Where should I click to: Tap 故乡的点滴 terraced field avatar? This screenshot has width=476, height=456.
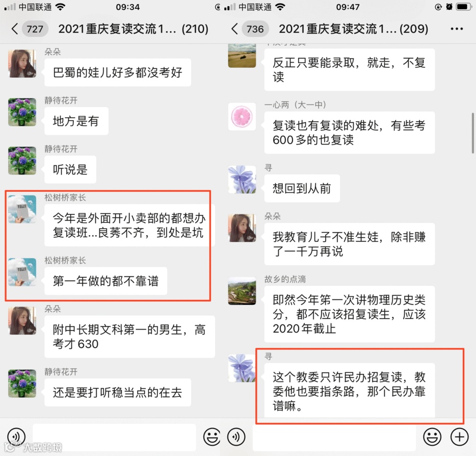[x=242, y=291]
